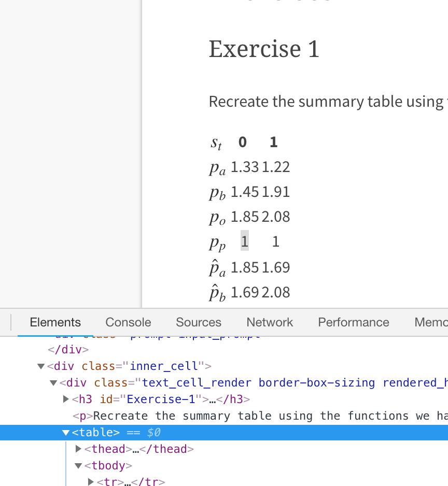Select the Elements panel tab
This screenshot has width=448, height=486.
pos(55,322)
